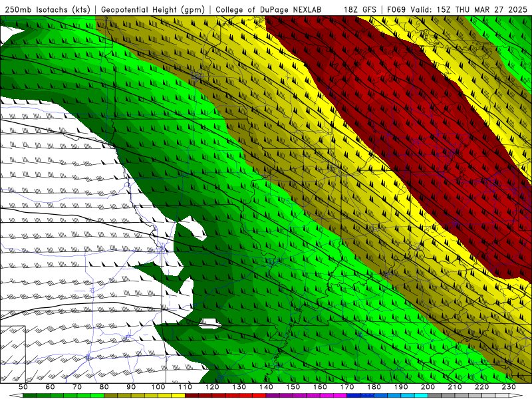Click the '230' label on color scale

509,387
